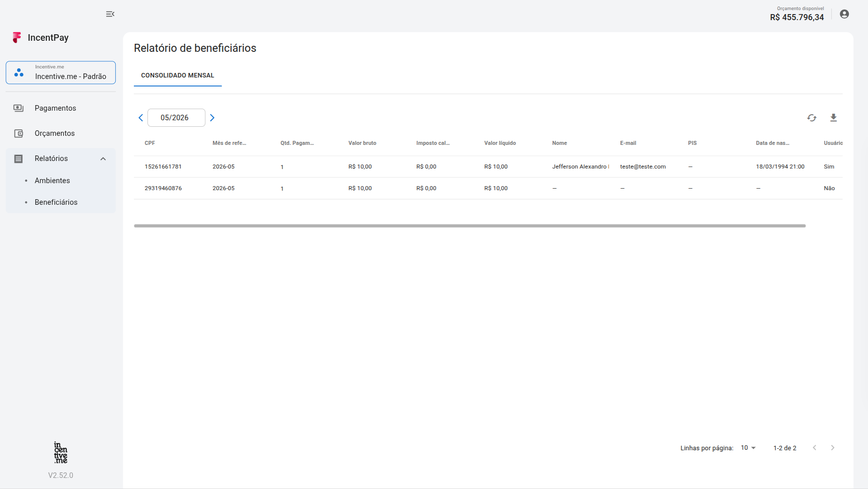Go to previous month arrow
The height and width of the screenshot is (489, 868).
coord(141,118)
